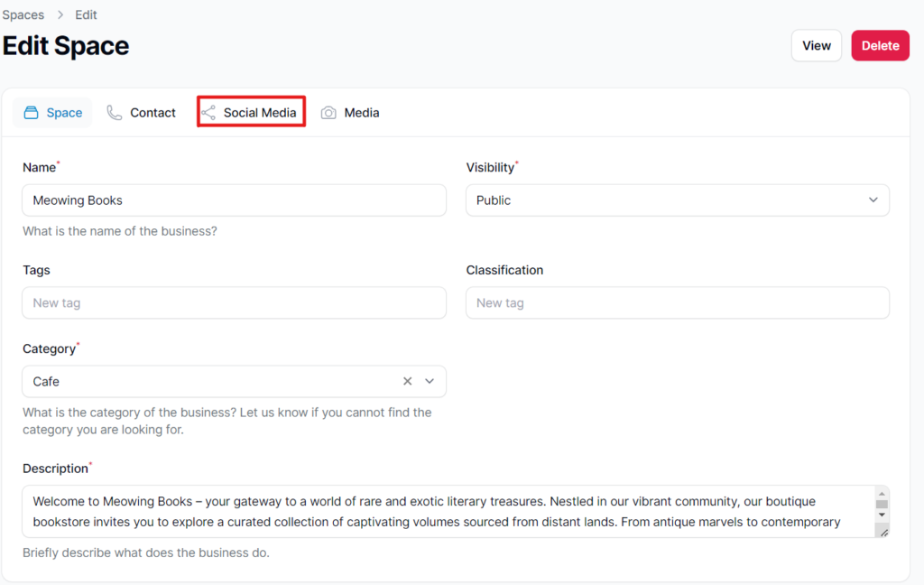Click inside the Description text area
The image size is (924, 585).
(448, 511)
